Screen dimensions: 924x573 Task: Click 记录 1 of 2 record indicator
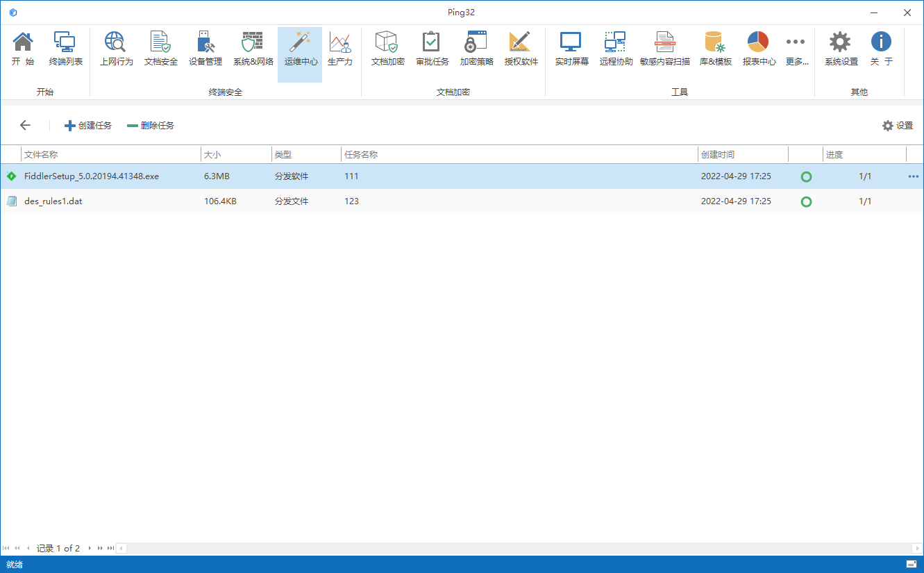58,549
